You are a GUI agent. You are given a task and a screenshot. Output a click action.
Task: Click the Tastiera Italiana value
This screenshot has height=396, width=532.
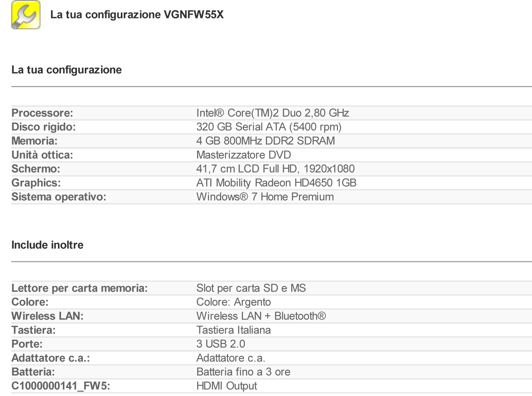pyautogui.click(x=233, y=330)
